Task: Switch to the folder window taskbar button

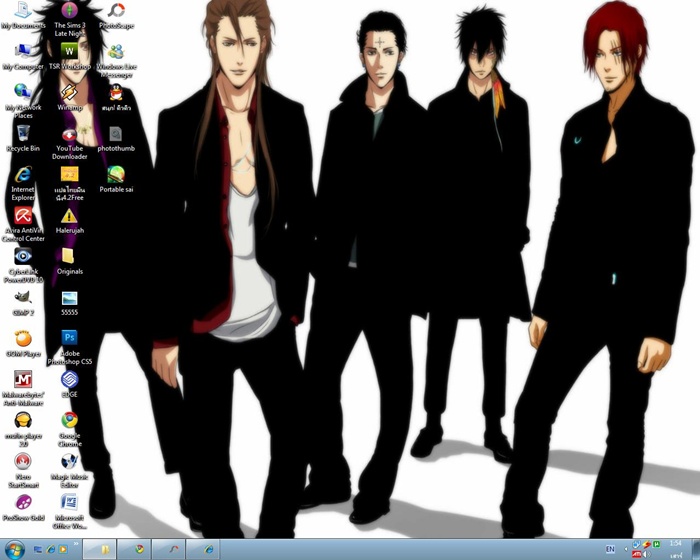Action: 100,550
